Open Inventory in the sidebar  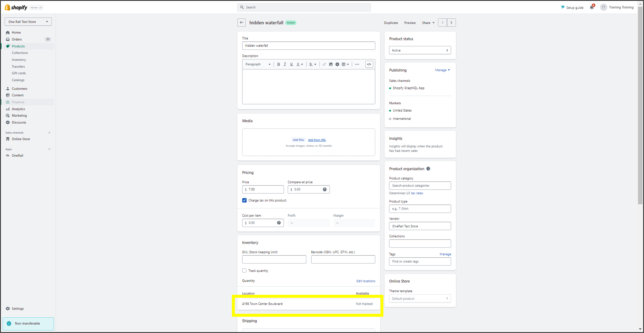[19, 60]
